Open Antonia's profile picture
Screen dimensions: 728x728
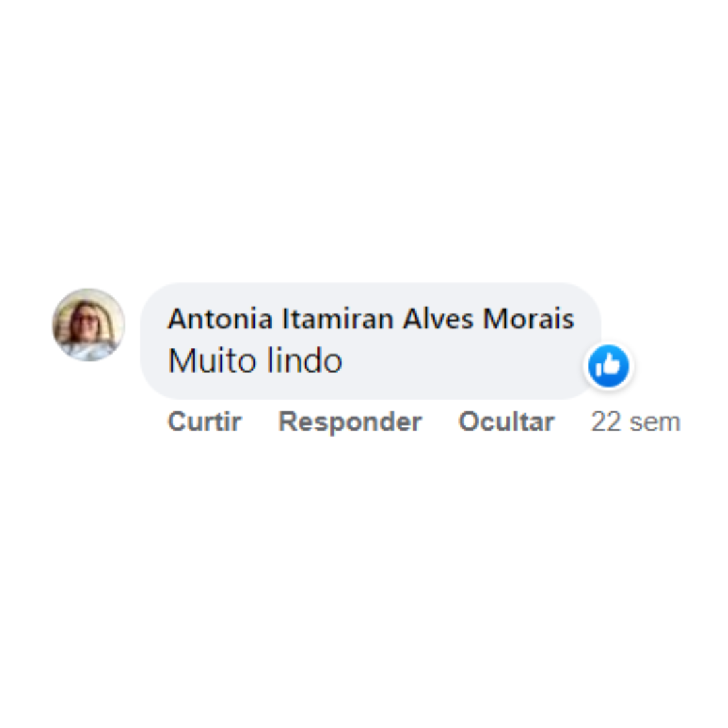click(x=88, y=324)
